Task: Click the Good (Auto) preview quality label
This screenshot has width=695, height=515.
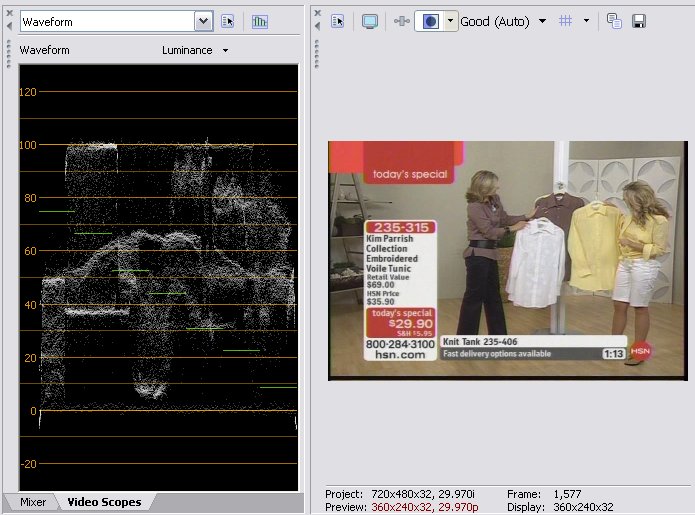Action: [495, 21]
